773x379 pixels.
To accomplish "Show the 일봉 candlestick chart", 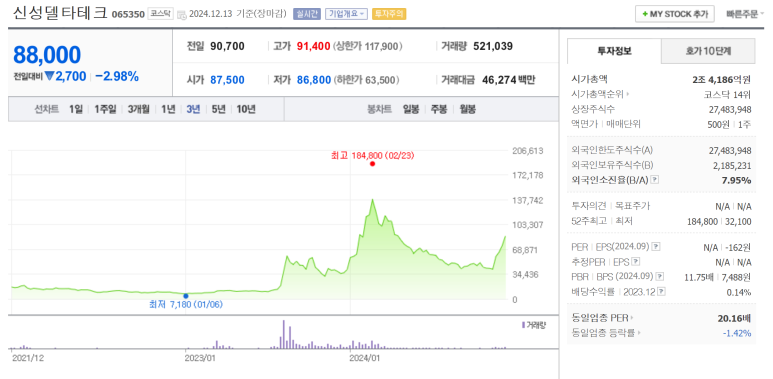I will click(x=411, y=109).
